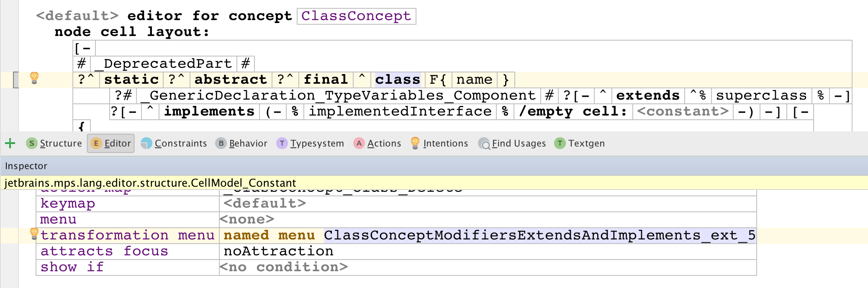The image size is (868, 288).
Task: Click the Structure tab's S icon
Action: click(31, 144)
